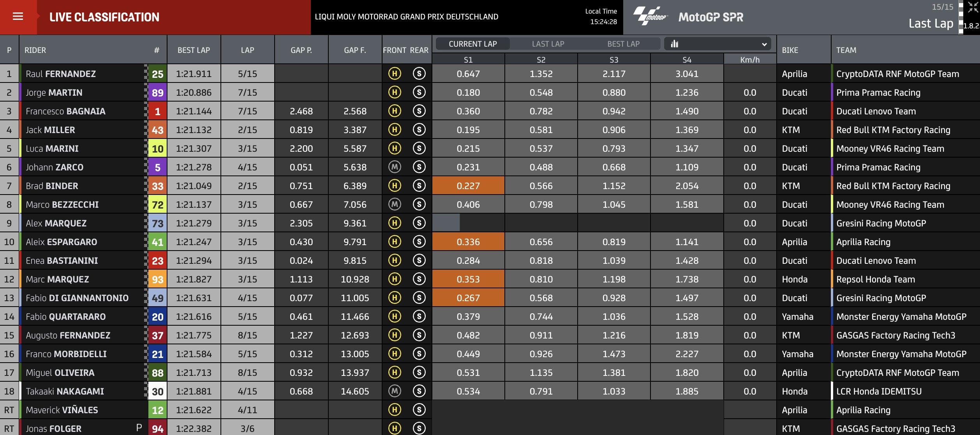Click Liqui Moly Grand Prix Deutschland title
The width and height of the screenshot is (980, 435).
406,17
